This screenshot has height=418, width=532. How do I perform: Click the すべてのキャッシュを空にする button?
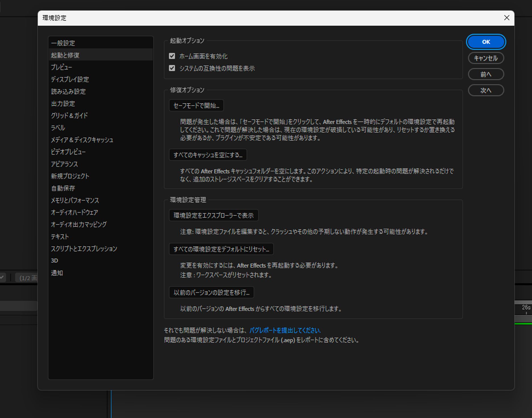click(208, 155)
